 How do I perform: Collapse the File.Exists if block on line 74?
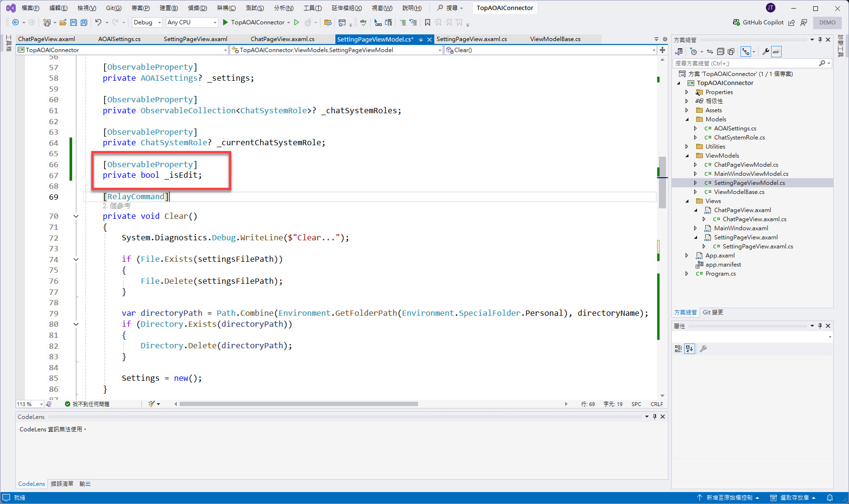point(76,259)
